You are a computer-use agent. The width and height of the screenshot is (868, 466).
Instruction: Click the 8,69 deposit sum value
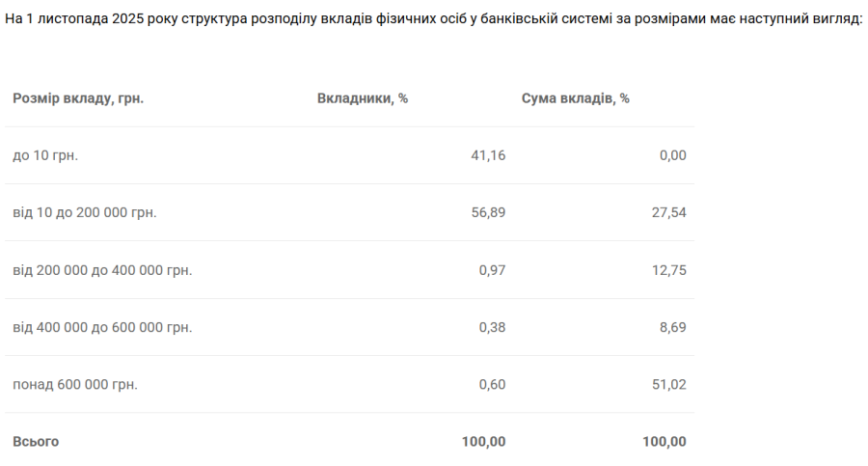click(x=672, y=327)
